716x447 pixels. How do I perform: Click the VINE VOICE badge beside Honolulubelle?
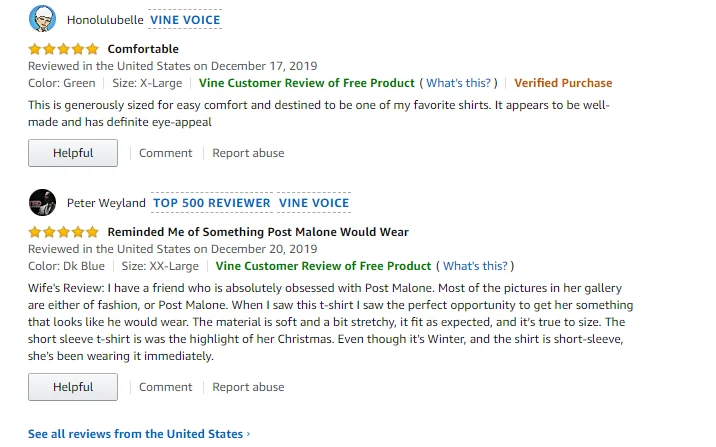coord(185,19)
